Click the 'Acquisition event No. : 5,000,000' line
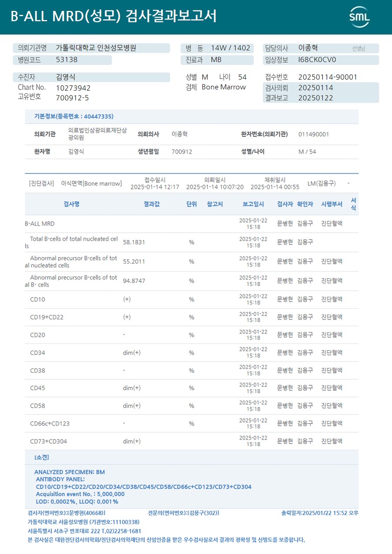The width and height of the screenshot is (392, 554). pos(80,494)
